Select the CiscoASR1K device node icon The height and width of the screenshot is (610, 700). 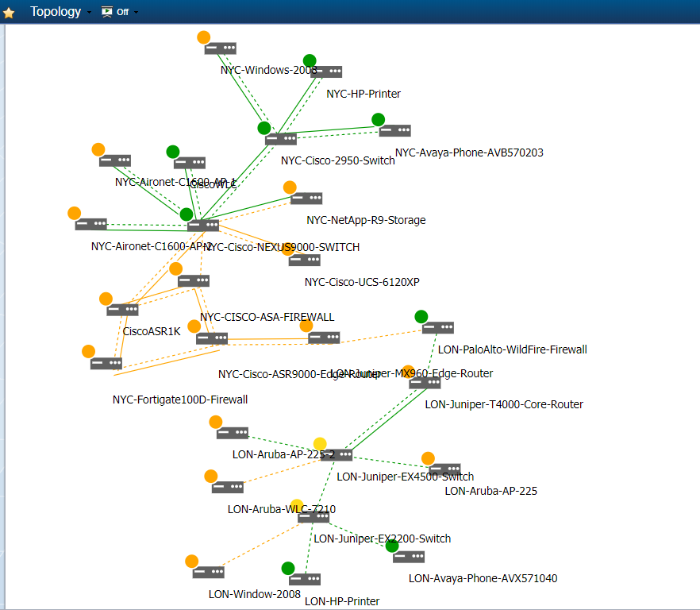[122, 310]
